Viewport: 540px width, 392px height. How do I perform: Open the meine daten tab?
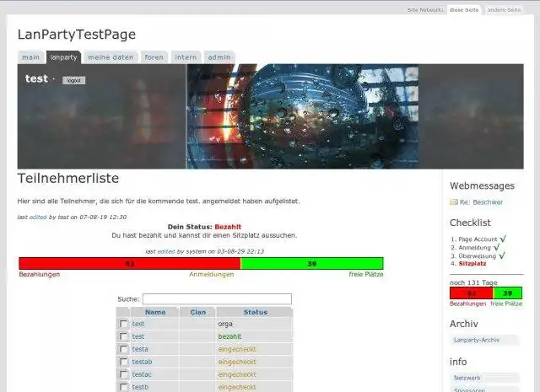pyautogui.click(x=111, y=57)
